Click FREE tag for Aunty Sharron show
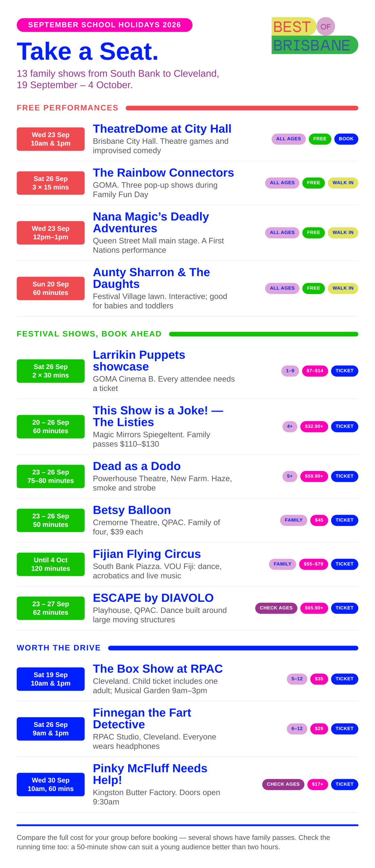Image resolution: width=375 pixels, height=868 pixels. pyautogui.click(x=313, y=288)
